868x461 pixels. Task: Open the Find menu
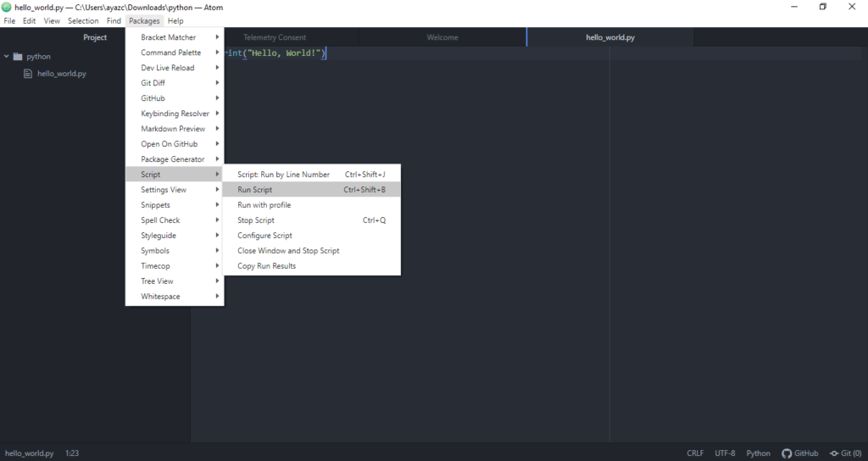pyautogui.click(x=114, y=20)
